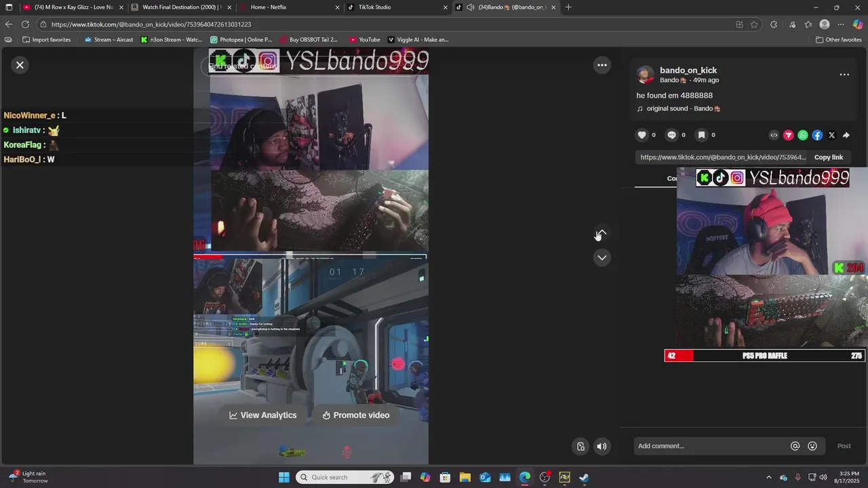The width and height of the screenshot is (868, 488).
Task: Open the Stream – Aircast bookmark
Action: (x=108, y=40)
